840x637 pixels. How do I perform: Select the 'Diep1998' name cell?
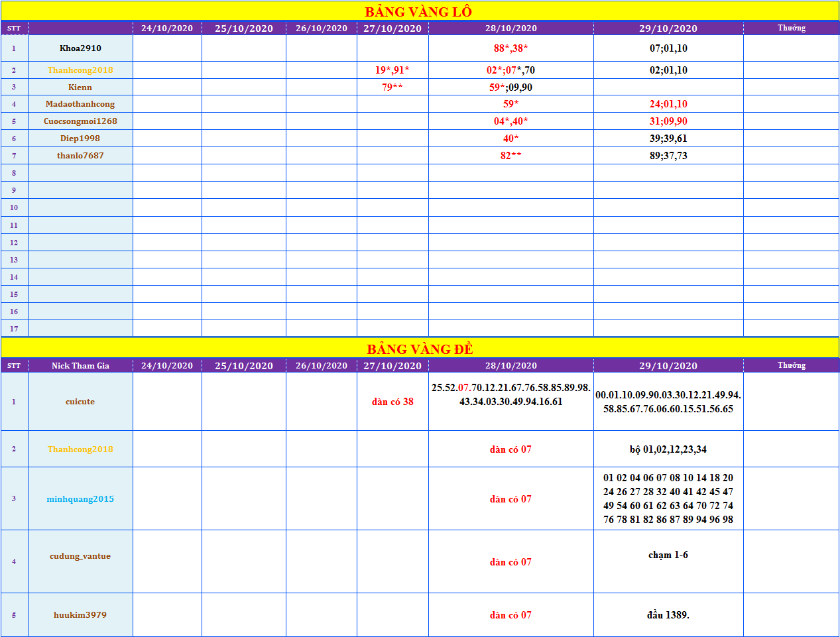[x=80, y=139]
